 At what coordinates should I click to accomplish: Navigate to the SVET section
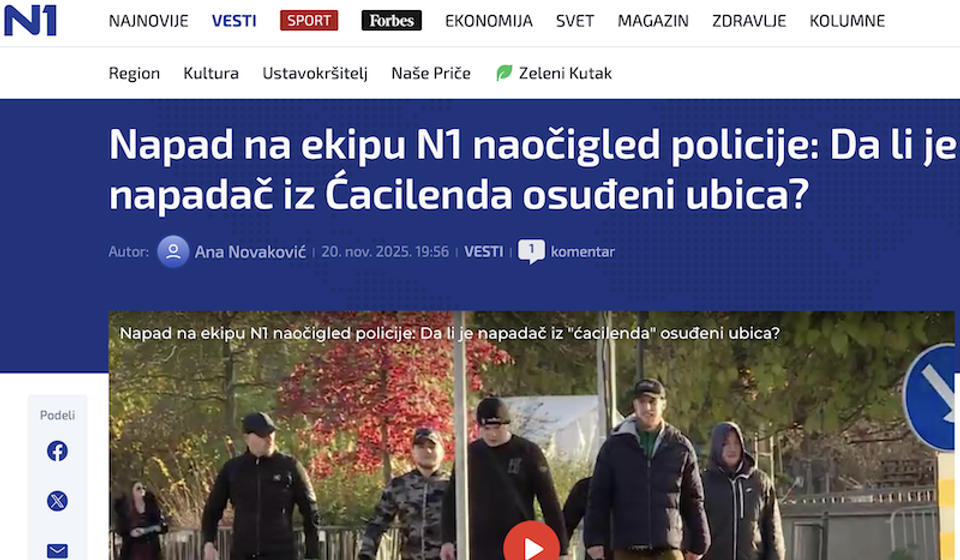pyautogui.click(x=575, y=21)
